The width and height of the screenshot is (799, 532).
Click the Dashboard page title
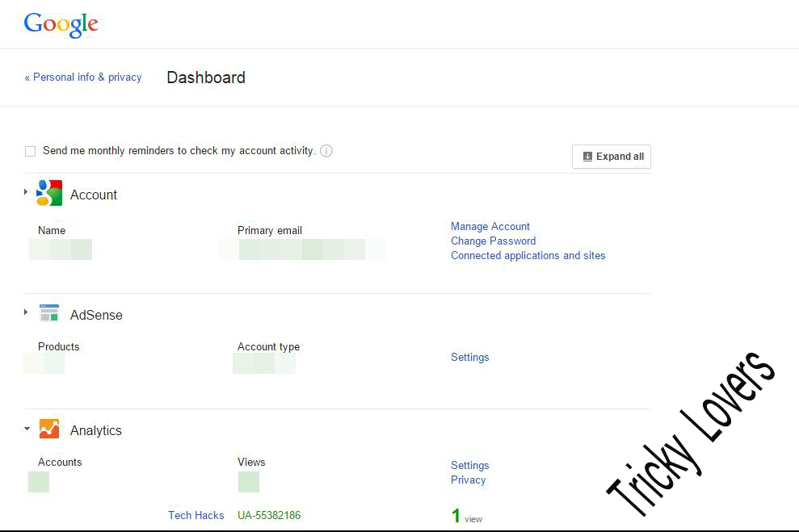[206, 77]
